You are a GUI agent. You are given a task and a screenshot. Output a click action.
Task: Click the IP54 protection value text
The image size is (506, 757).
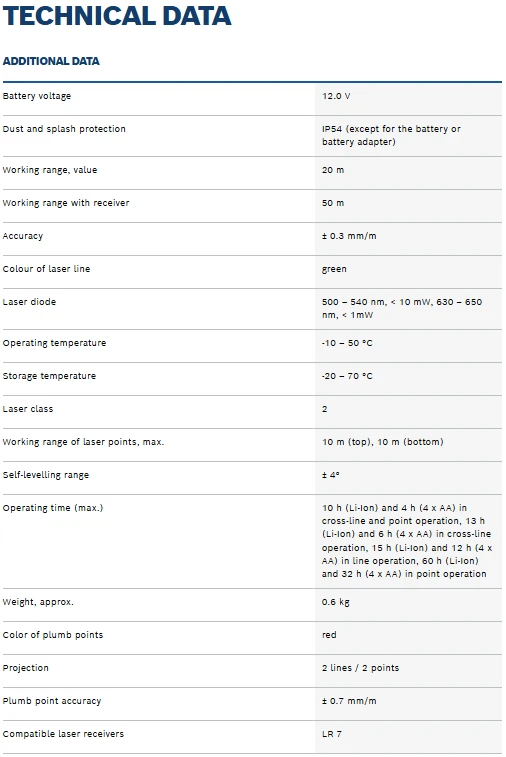pos(391,136)
